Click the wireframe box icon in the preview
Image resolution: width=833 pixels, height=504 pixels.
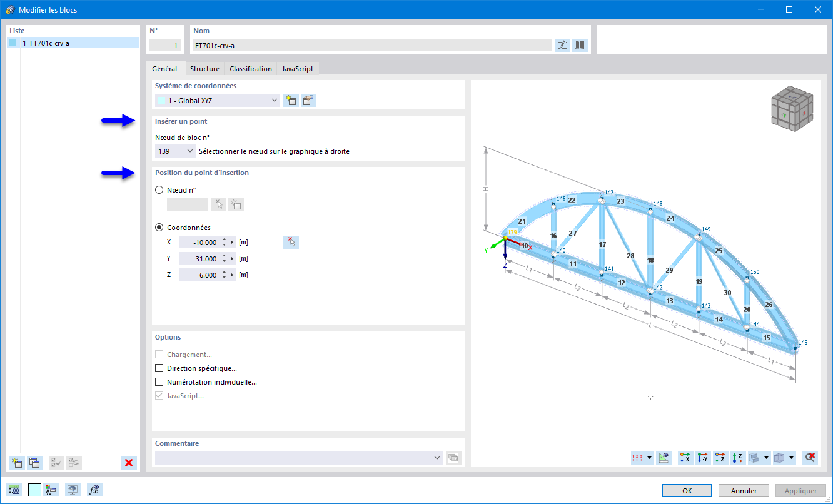pos(779,458)
